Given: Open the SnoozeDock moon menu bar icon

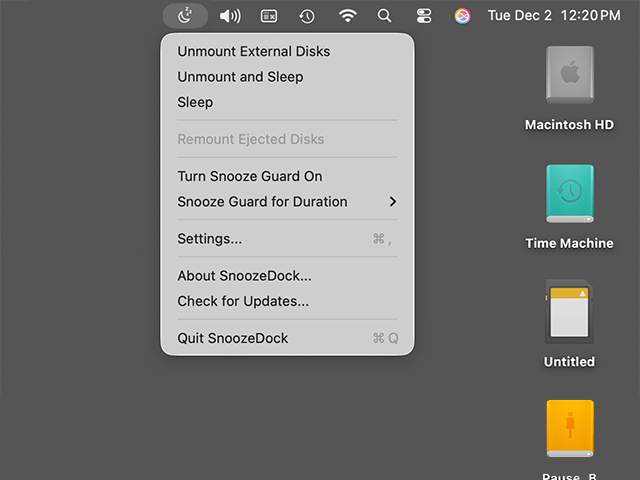Looking at the screenshot, I should 185,16.
